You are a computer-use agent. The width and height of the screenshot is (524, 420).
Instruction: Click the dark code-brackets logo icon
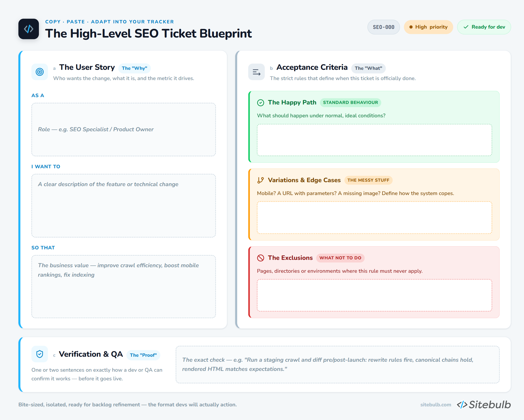point(29,29)
